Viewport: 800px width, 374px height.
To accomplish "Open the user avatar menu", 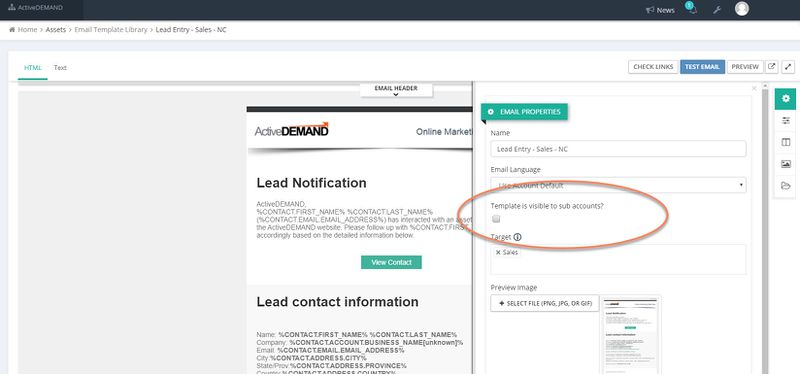I will coord(742,9).
